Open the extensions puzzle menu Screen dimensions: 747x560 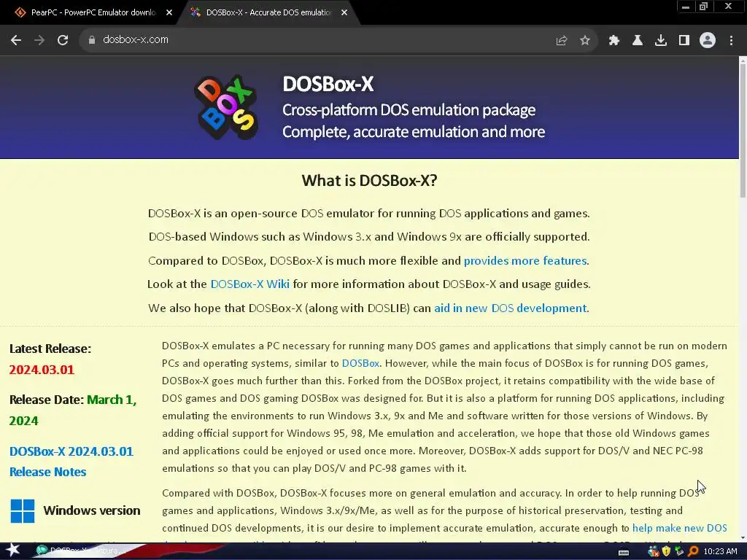614,41
